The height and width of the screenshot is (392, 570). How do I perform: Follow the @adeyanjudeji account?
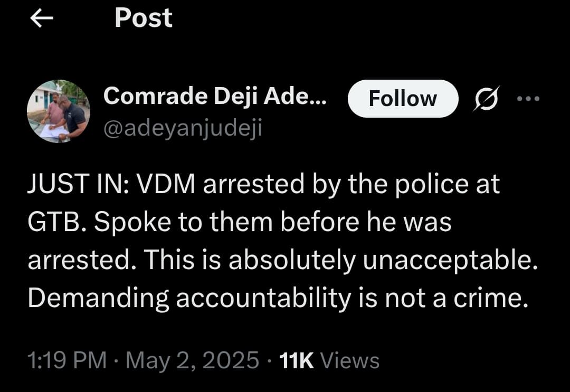403,99
